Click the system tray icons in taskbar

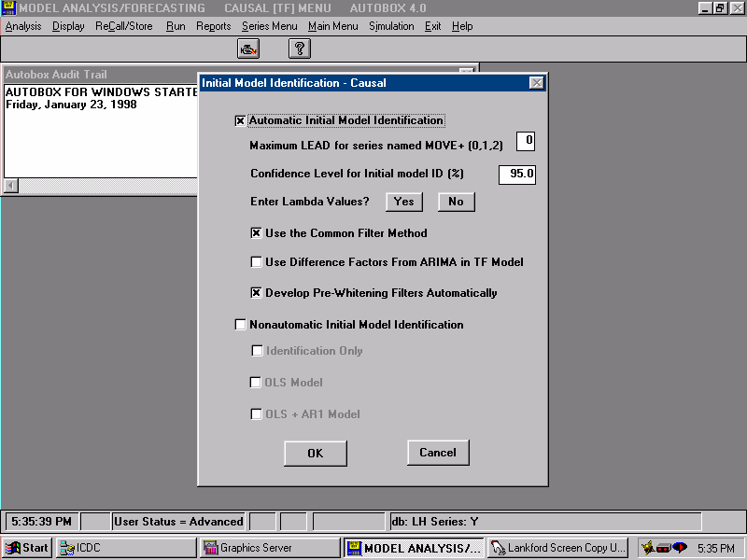[x=665, y=548]
